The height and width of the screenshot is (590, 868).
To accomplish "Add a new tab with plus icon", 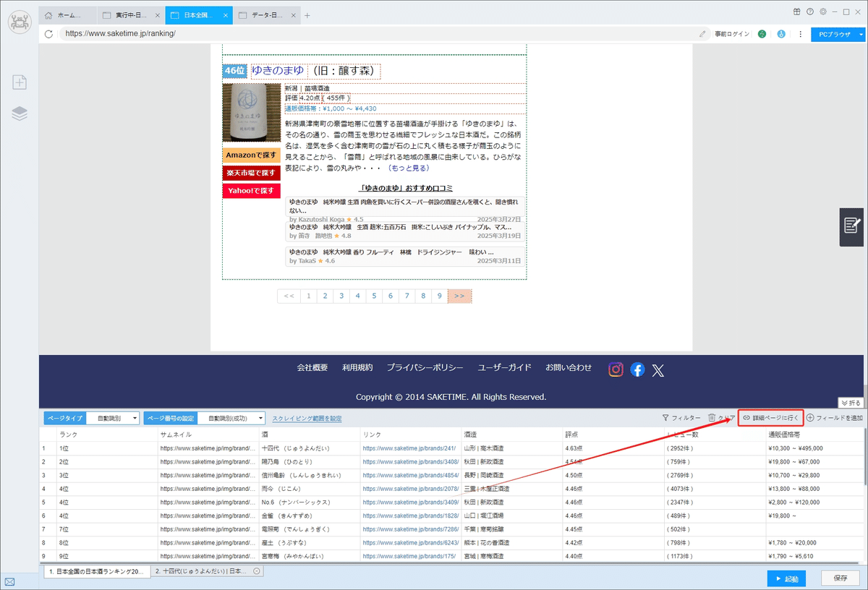I will [x=307, y=15].
